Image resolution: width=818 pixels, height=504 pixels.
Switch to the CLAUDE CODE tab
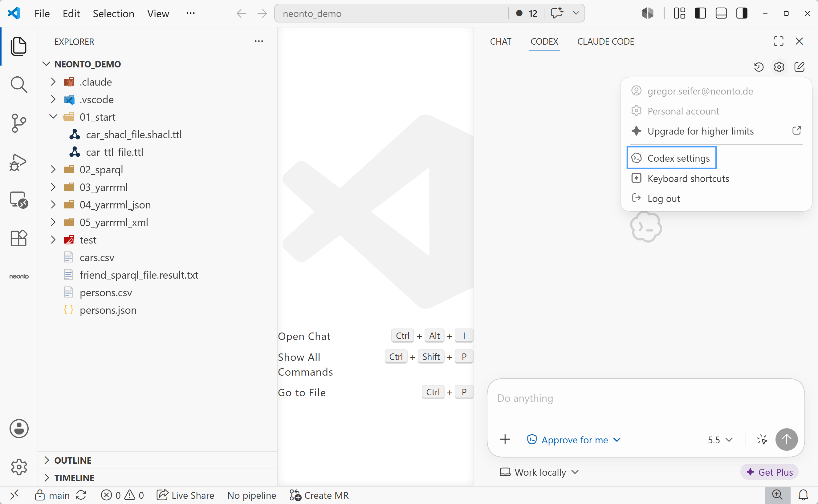click(606, 41)
